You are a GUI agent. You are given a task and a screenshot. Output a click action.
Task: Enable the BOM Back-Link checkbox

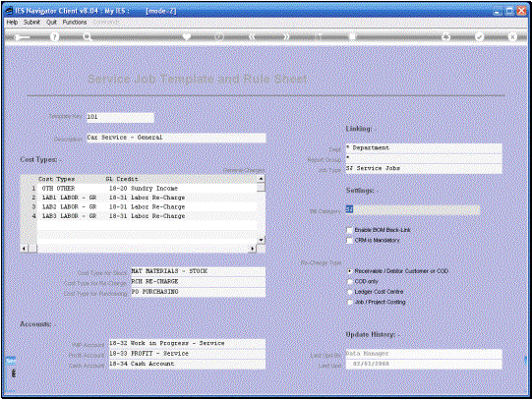click(x=349, y=230)
